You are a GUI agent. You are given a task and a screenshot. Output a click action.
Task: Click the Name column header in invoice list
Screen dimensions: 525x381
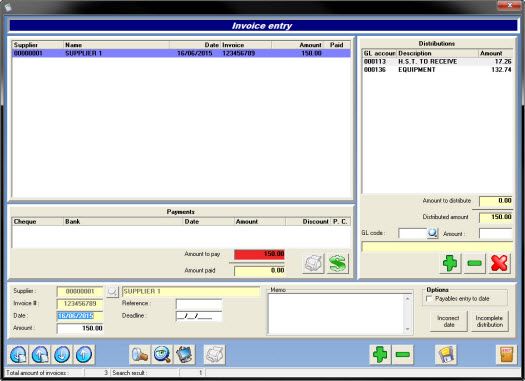(x=116, y=45)
